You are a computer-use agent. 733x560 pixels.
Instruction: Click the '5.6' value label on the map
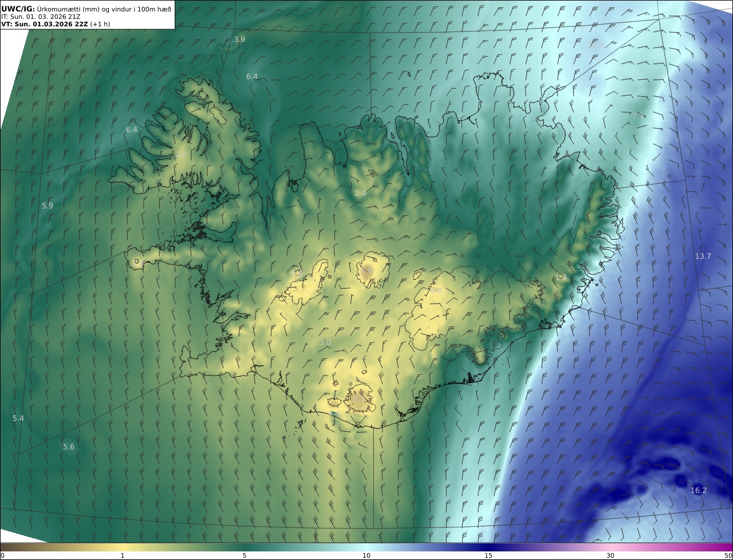69,447
